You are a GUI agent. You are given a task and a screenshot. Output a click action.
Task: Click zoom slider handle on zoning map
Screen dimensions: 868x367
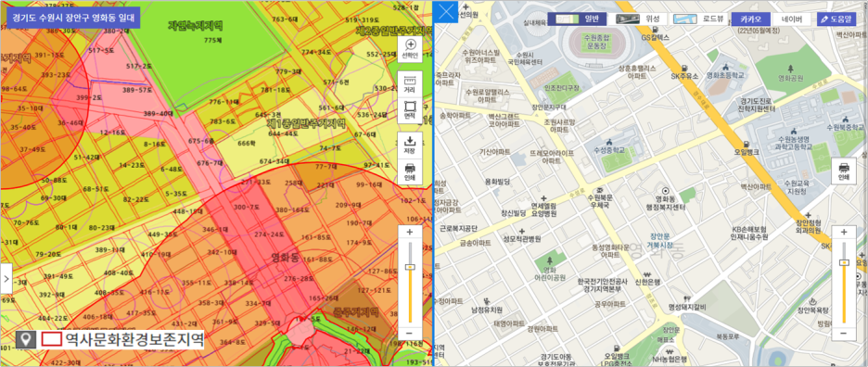pos(410,267)
